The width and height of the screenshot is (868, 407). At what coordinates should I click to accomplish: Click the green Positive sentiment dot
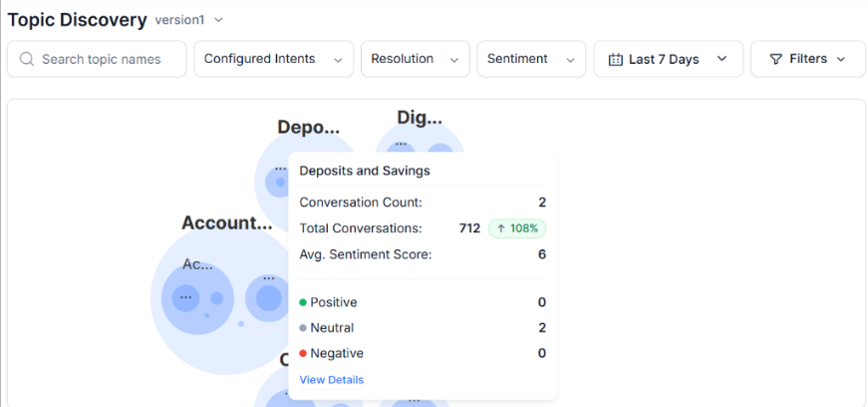click(x=303, y=302)
